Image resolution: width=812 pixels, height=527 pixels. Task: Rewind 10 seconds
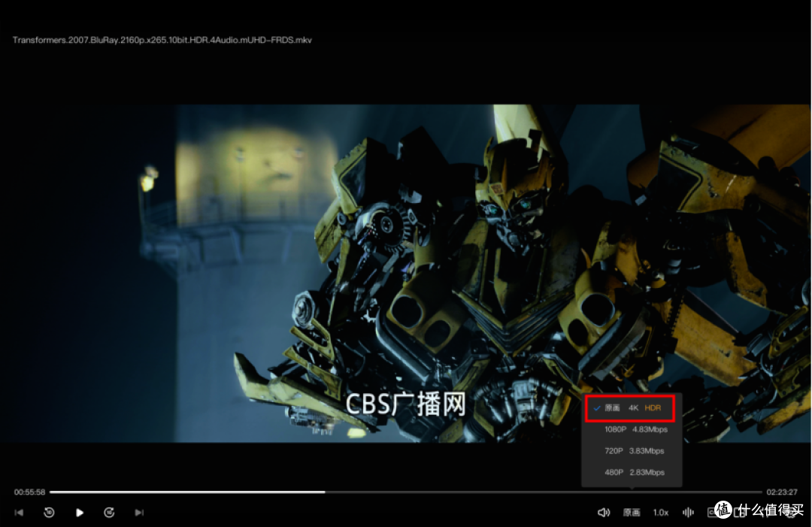coord(49,513)
